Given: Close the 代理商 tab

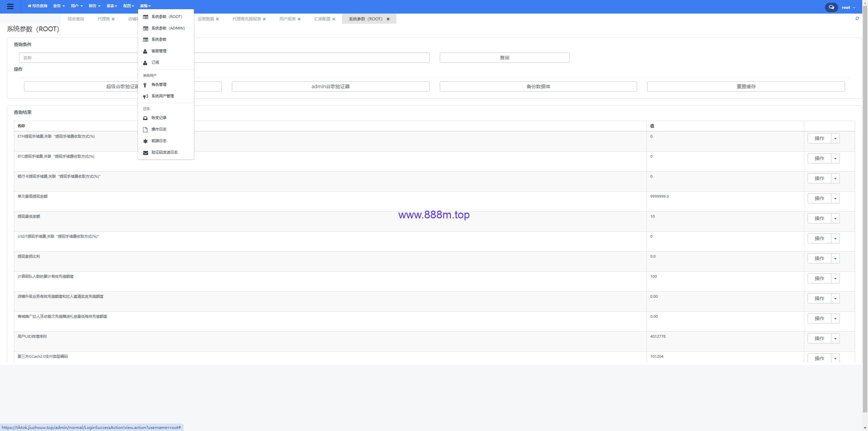Looking at the screenshot, I should point(113,19).
